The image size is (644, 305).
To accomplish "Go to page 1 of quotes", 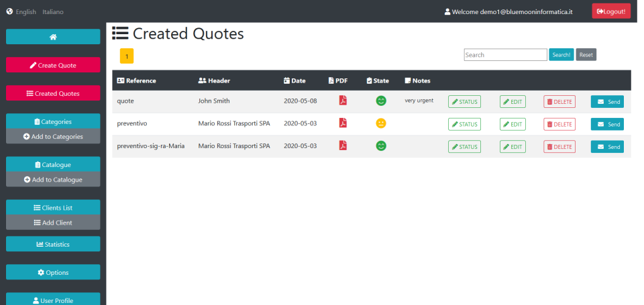I will tap(127, 56).
